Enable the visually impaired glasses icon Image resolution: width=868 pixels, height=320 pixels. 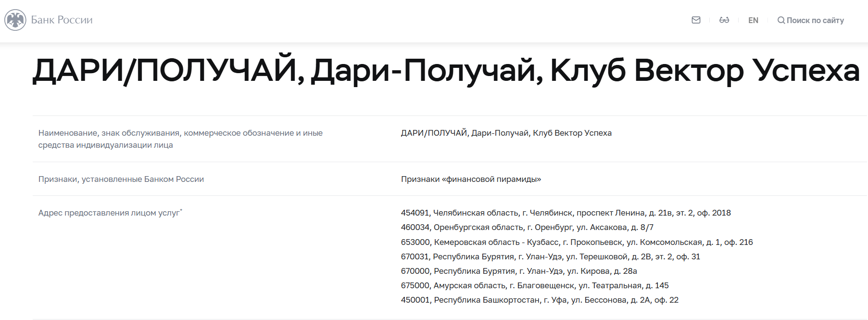(724, 20)
